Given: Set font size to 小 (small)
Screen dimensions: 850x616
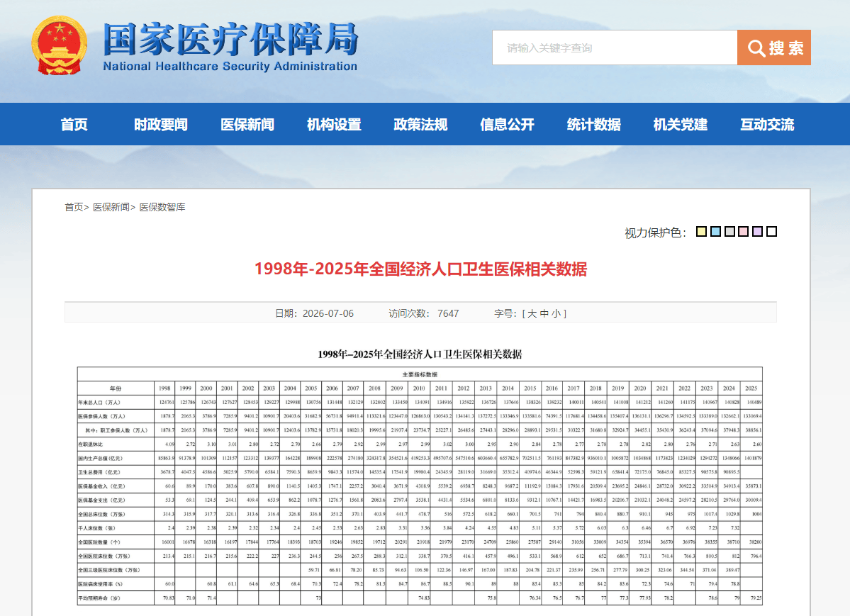Looking at the screenshot, I should [557, 313].
